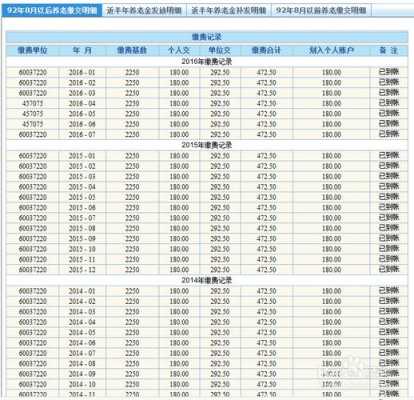Select the 92年8月以前养老缴交明细 tab
This screenshot has height=400, width=414.
pos(321,10)
